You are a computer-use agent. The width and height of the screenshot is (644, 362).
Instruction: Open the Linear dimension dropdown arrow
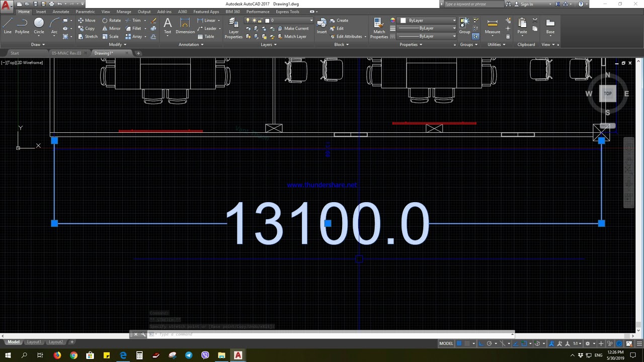(x=219, y=21)
